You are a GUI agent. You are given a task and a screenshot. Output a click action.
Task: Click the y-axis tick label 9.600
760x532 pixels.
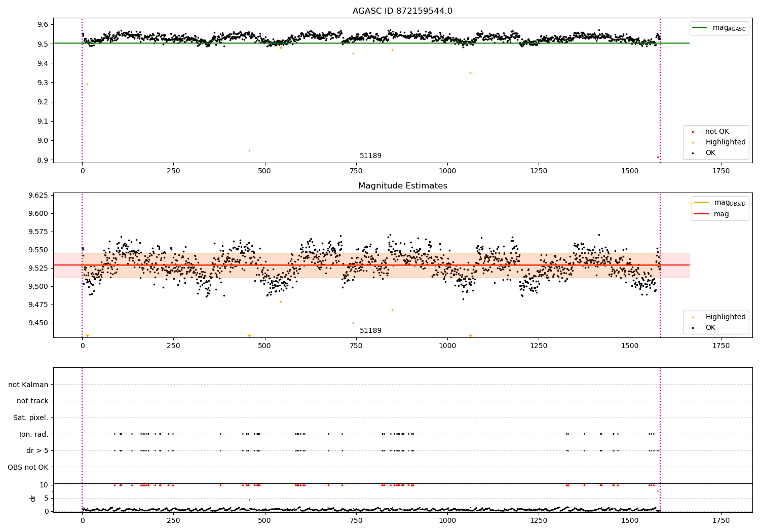point(39,213)
